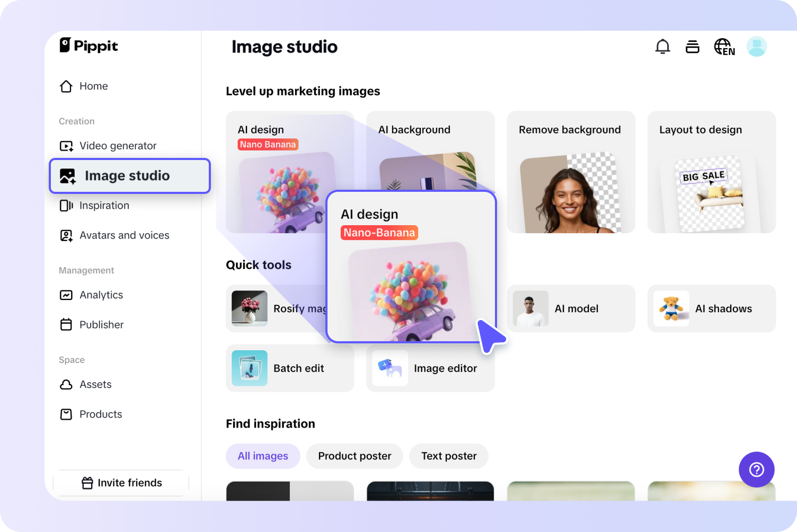Launch the Image editor quick tool

(x=430, y=368)
